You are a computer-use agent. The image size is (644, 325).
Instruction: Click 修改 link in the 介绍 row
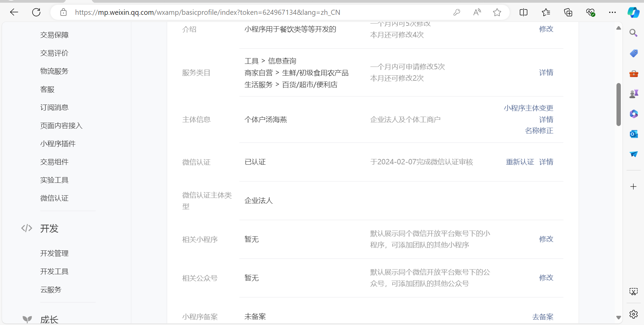point(546,29)
